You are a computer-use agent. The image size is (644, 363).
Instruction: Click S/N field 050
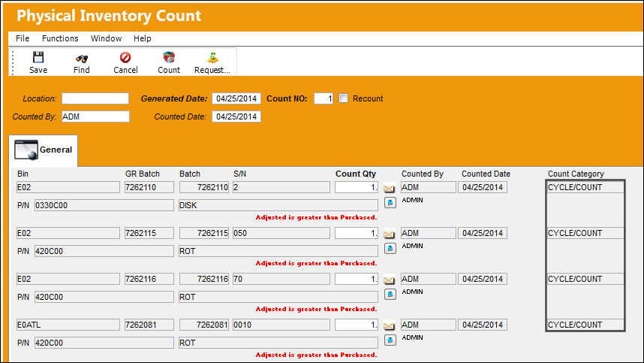(x=281, y=233)
